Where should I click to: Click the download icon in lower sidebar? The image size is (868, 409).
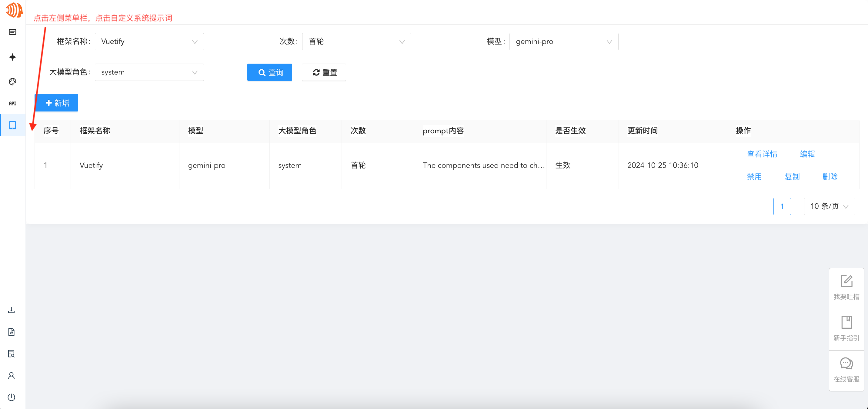point(12,310)
